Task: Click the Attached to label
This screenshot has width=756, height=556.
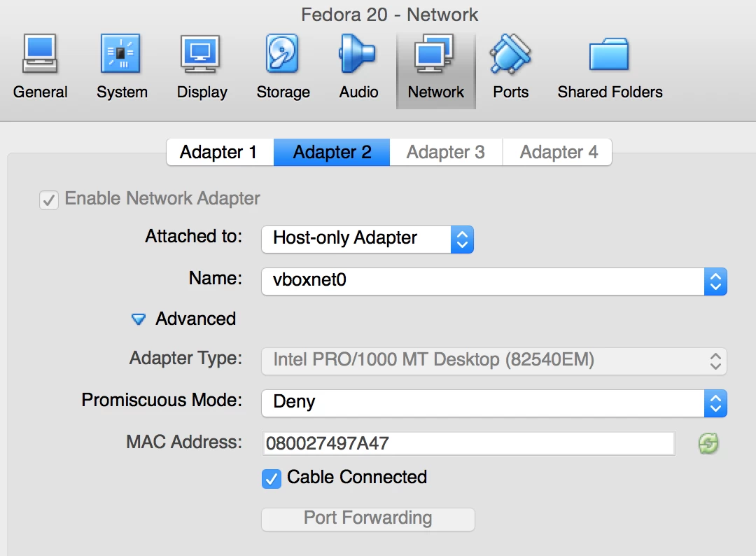Action: 194,236
